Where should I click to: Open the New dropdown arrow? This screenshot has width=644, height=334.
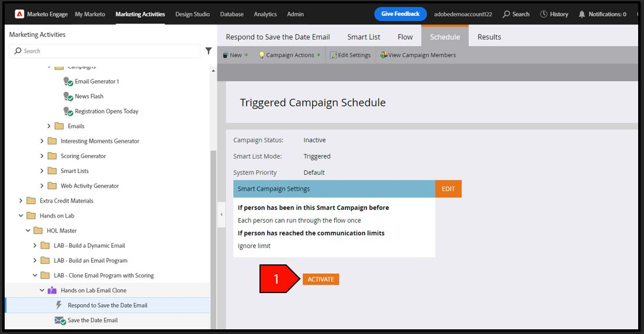click(247, 55)
